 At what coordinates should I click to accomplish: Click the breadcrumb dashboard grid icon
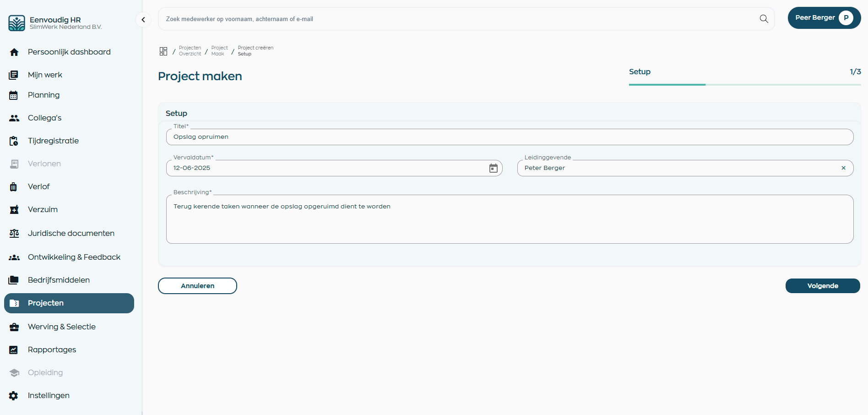pyautogui.click(x=163, y=51)
